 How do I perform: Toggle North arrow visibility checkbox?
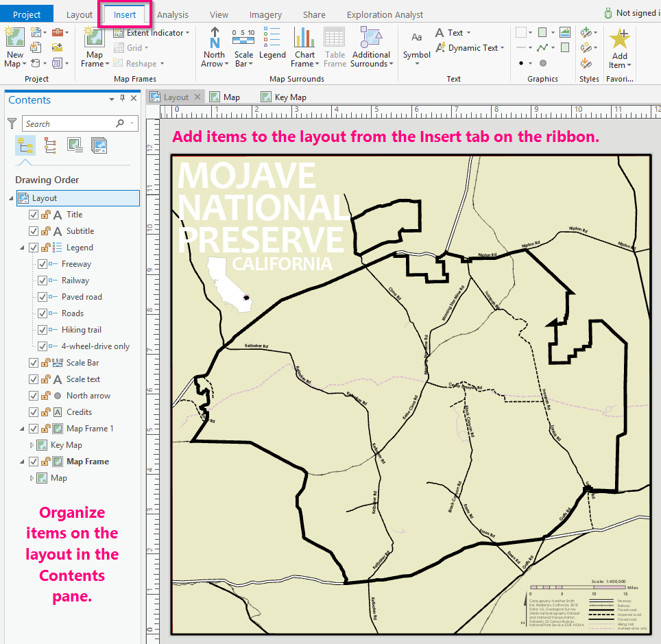(x=34, y=396)
